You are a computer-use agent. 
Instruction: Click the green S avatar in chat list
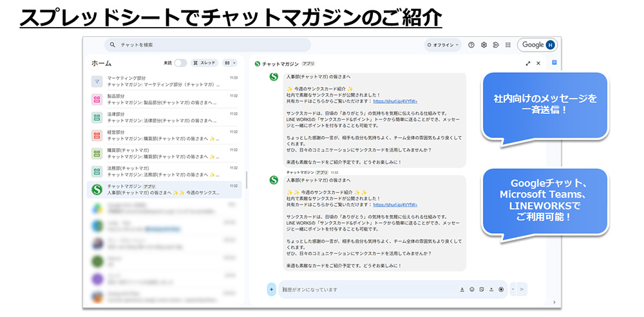point(97,189)
